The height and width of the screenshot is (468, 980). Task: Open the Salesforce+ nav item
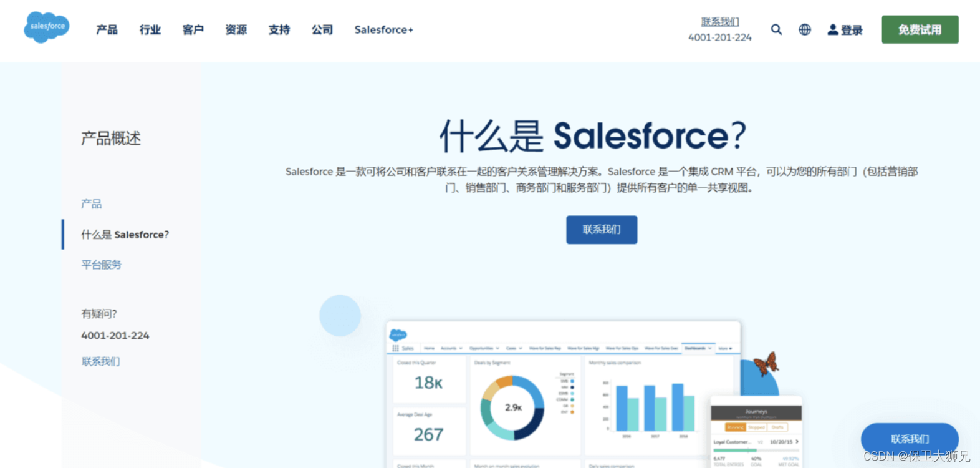384,29
